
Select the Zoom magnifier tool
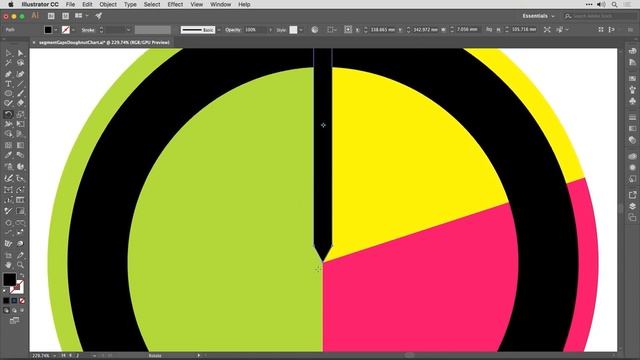tap(20, 265)
